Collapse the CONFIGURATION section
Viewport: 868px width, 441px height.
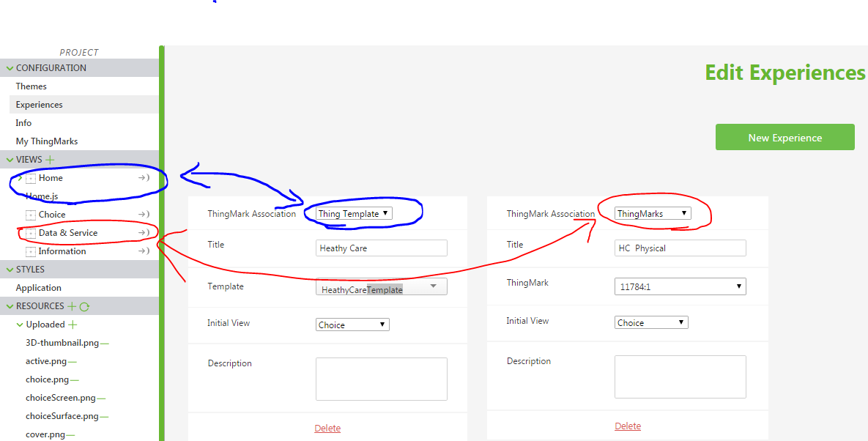pos(10,68)
